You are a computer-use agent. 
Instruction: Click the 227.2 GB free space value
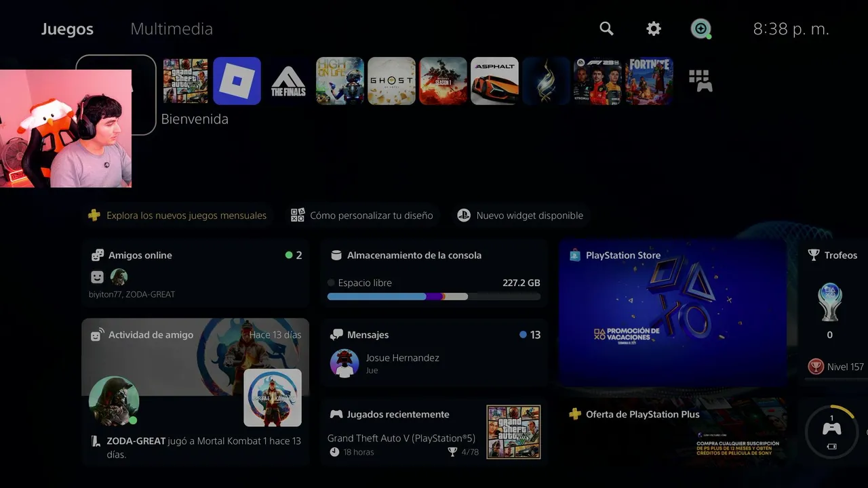click(521, 283)
